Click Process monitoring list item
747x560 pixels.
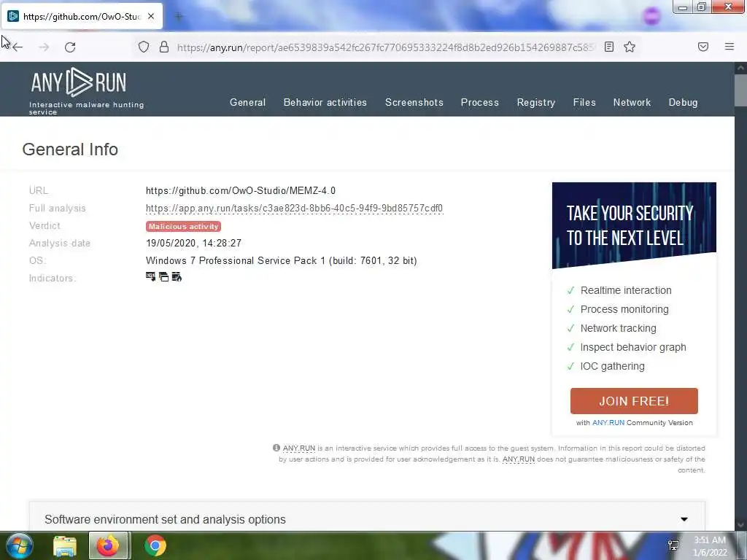[618, 309]
